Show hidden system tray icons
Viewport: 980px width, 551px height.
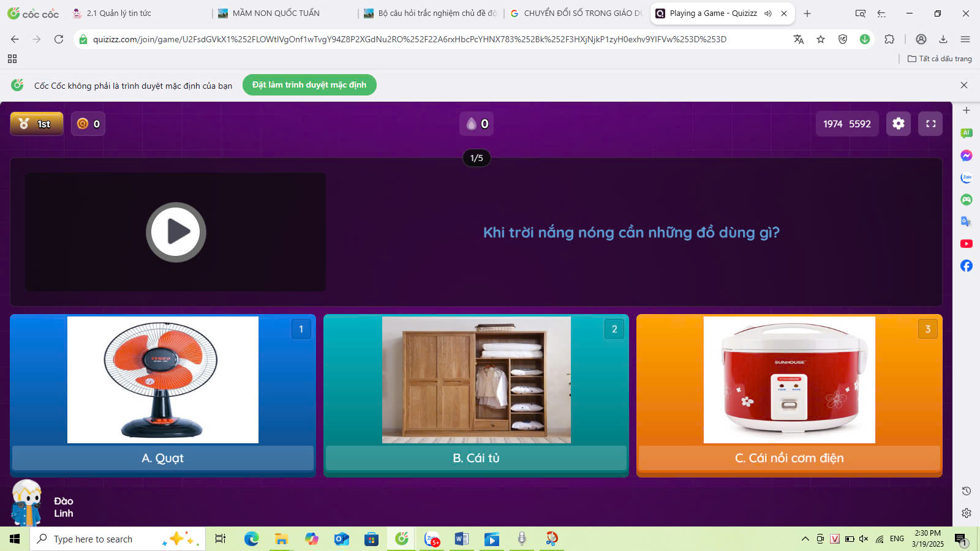[x=805, y=539]
